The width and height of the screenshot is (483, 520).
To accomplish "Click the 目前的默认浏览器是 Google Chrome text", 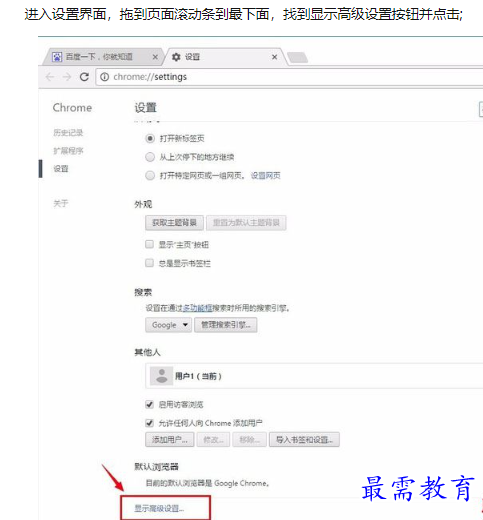I will [207, 483].
